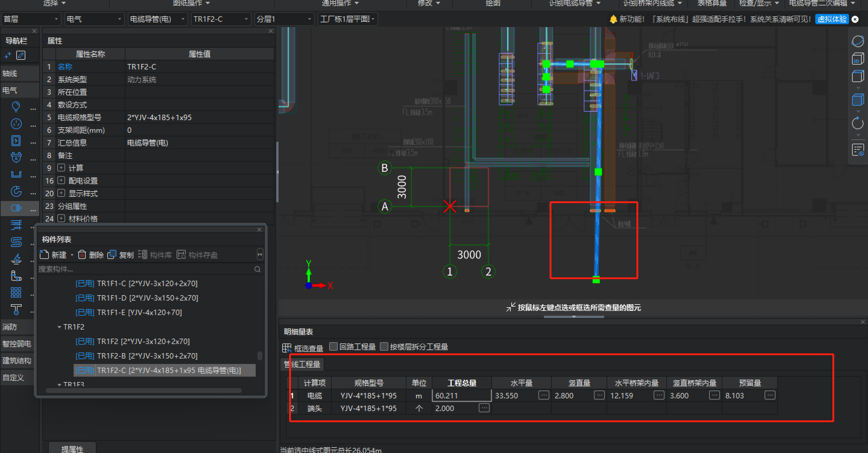
Task: Open the 智控弱电 navigation section
Action: [17, 344]
